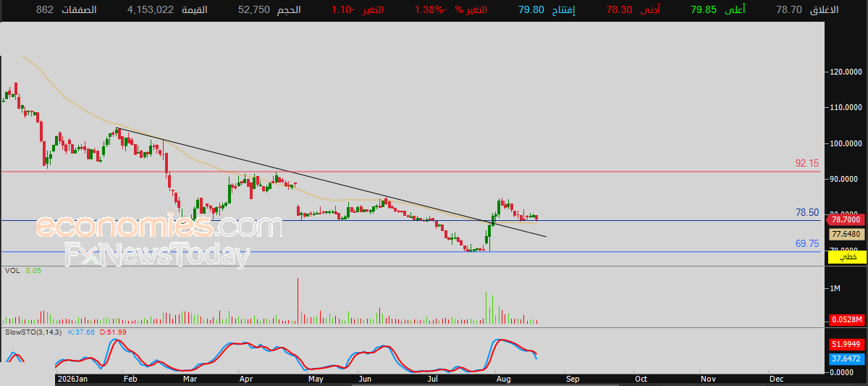Select the 69.75 support line label
This screenshot has height=386, width=868.
(807, 243)
